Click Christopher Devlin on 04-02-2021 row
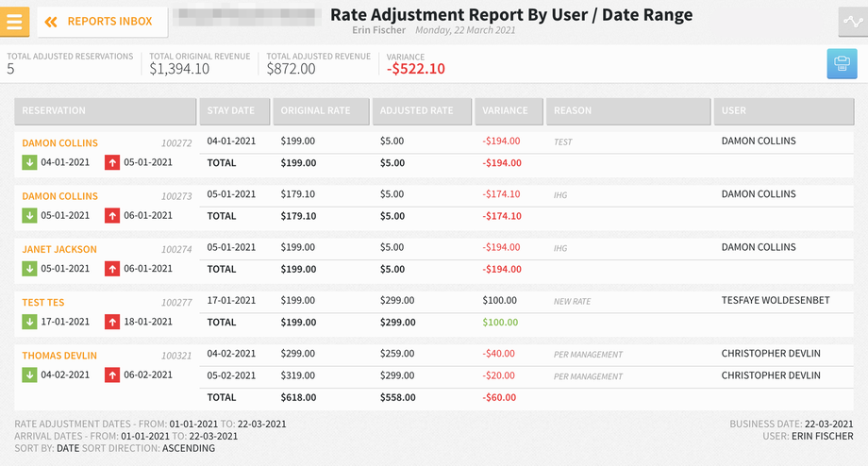This screenshot has width=868, height=466. 771,354
